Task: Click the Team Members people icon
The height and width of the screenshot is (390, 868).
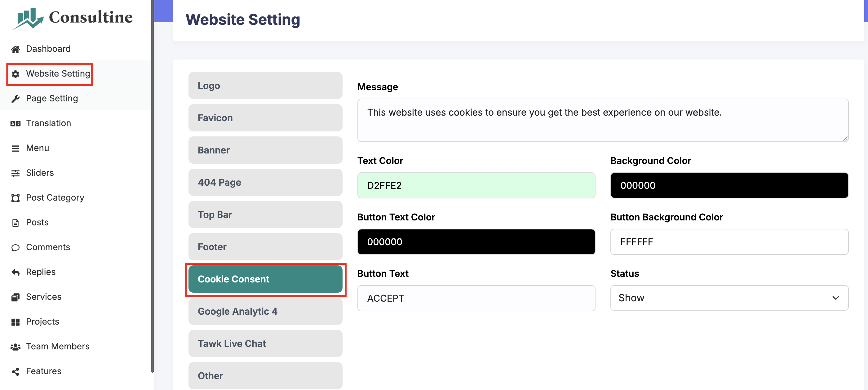Action: coord(15,347)
